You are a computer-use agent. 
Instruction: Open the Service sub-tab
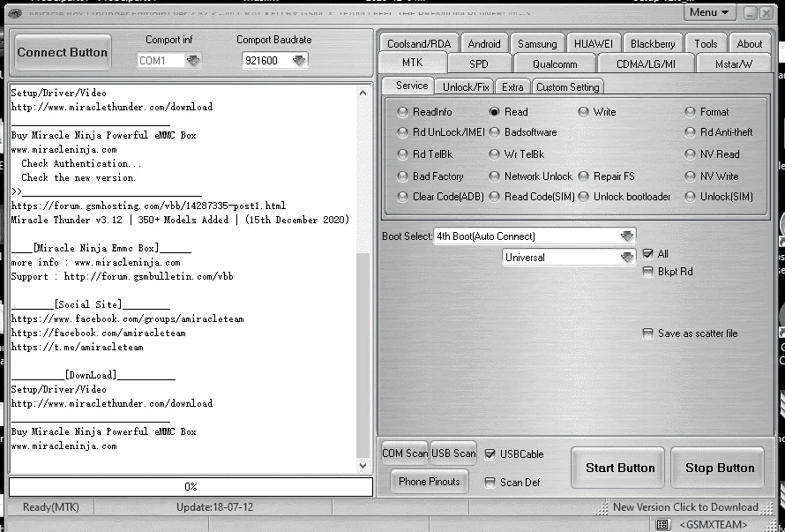coord(412,86)
